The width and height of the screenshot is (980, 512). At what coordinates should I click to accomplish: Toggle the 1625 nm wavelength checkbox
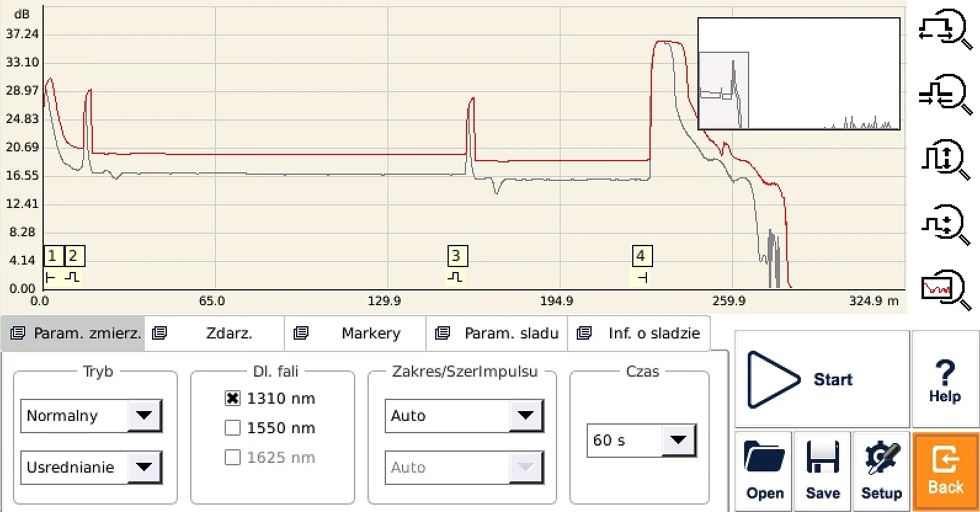233,457
